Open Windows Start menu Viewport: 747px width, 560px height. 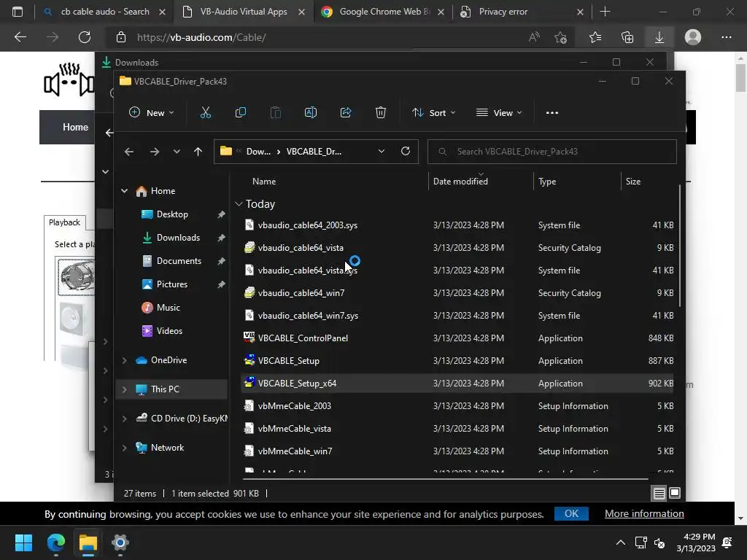[x=23, y=542]
